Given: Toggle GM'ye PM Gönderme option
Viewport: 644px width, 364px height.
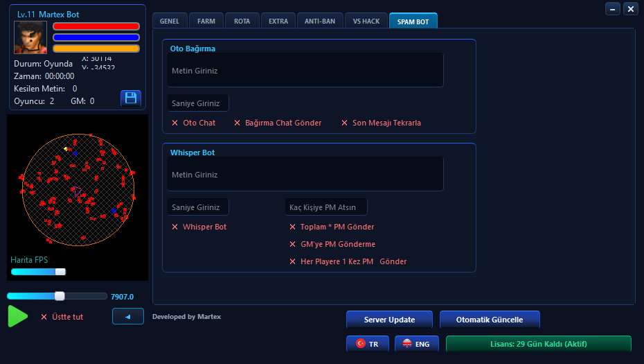Looking at the screenshot, I should click(332, 244).
